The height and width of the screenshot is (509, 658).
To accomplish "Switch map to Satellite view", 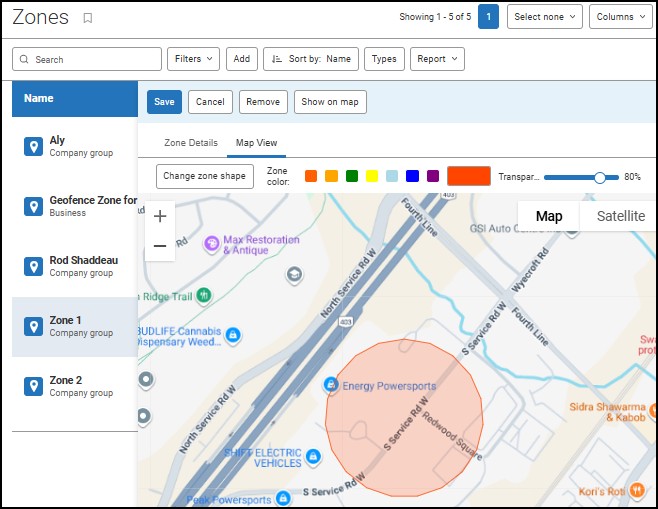I will (620, 216).
